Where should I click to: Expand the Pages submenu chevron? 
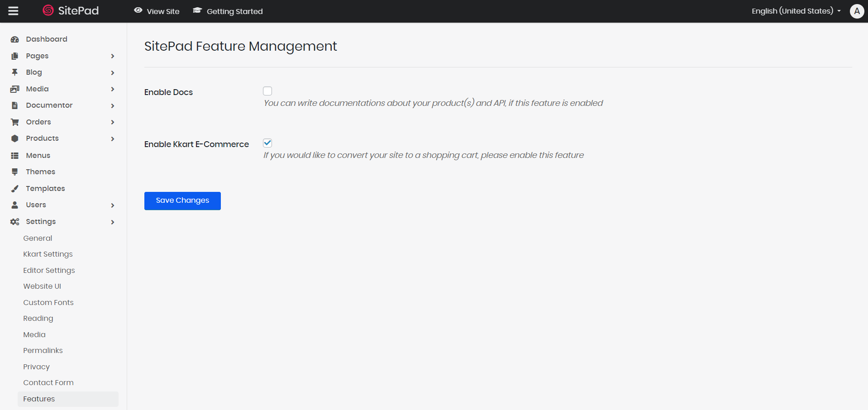point(113,56)
